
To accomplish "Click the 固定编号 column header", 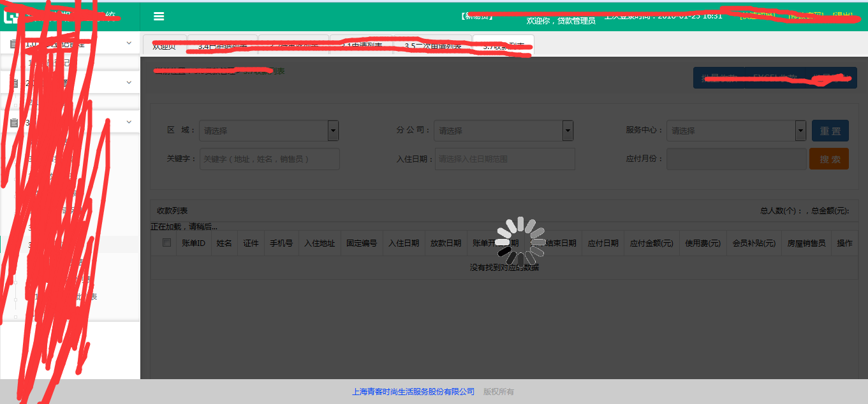I will pyautogui.click(x=362, y=243).
